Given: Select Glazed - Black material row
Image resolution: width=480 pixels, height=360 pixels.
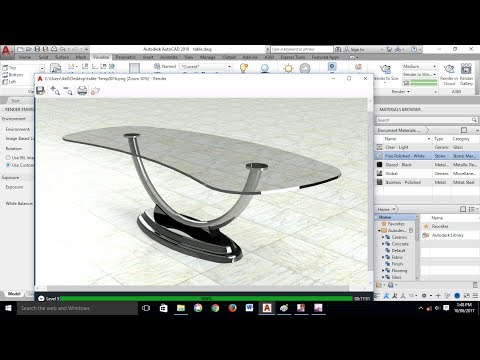Looking at the screenshot, I should pos(427,165).
